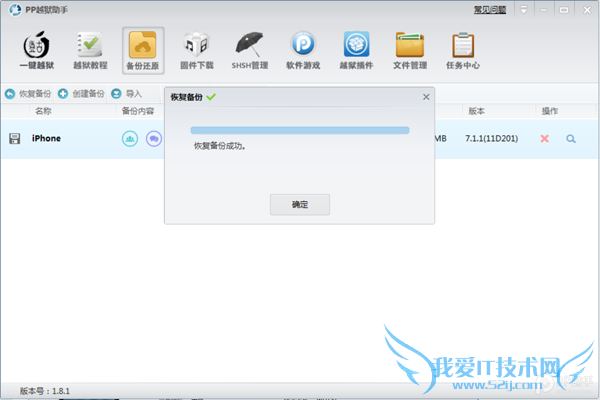
Task: Click the 版本 column header
Action: [x=476, y=111]
